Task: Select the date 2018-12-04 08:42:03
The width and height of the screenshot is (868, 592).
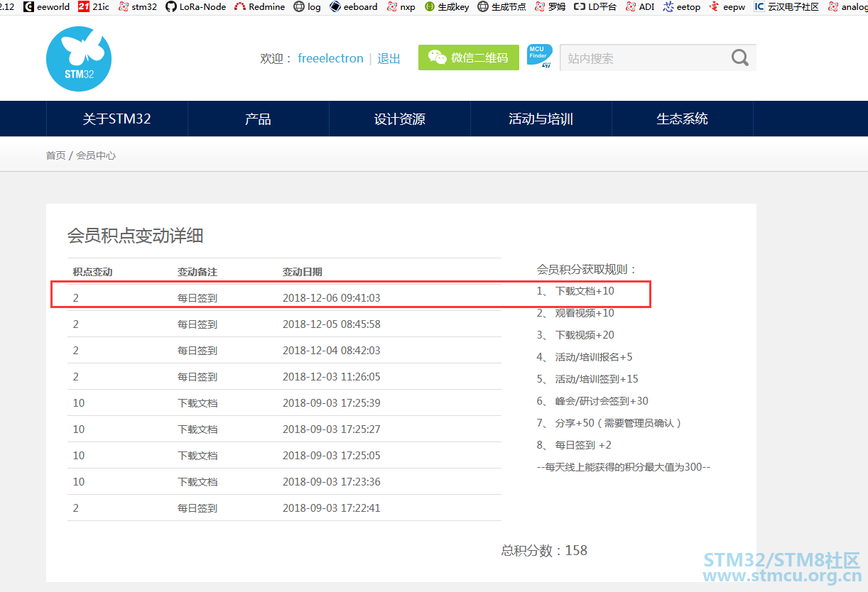Action: pyautogui.click(x=332, y=351)
